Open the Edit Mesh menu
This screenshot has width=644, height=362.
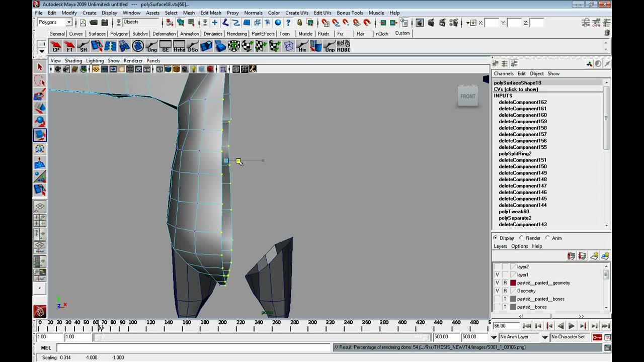click(x=210, y=13)
